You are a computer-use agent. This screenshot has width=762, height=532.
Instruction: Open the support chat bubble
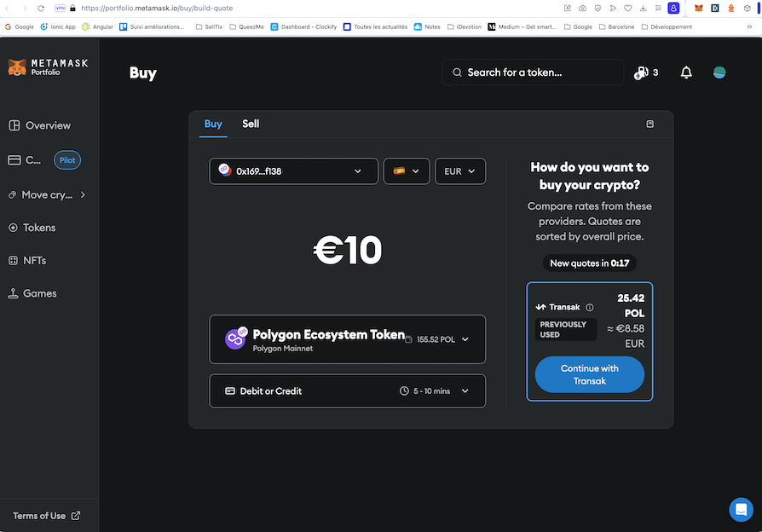[741, 509]
